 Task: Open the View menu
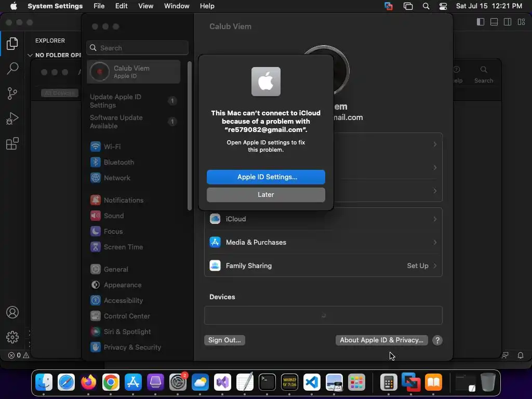145,6
